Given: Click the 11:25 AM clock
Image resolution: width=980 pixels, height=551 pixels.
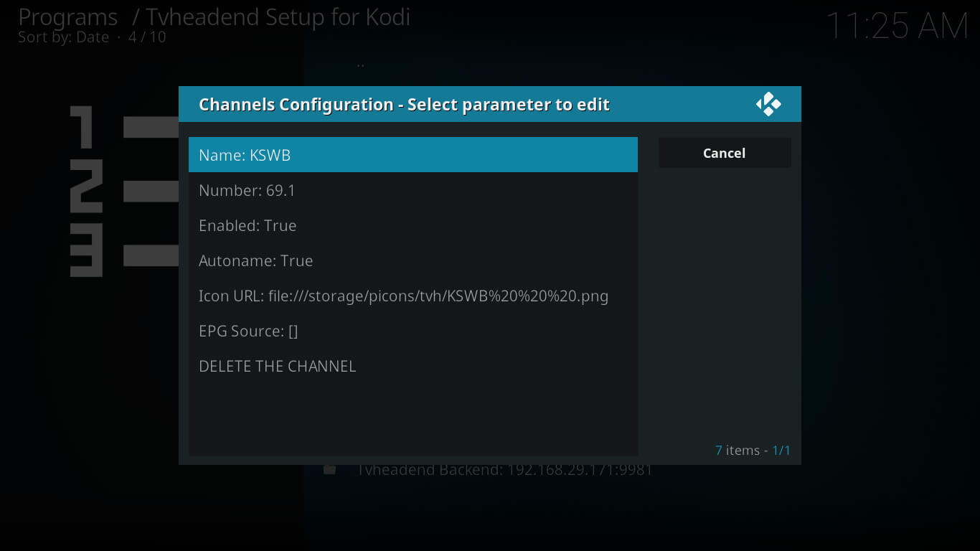Looking at the screenshot, I should click(897, 27).
